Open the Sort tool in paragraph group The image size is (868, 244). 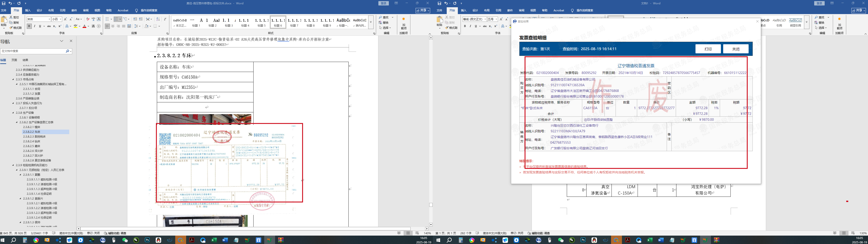click(158, 19)
